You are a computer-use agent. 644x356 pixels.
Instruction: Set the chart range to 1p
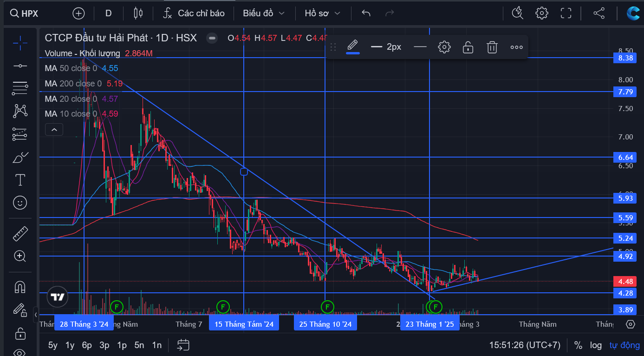(122, 345)
